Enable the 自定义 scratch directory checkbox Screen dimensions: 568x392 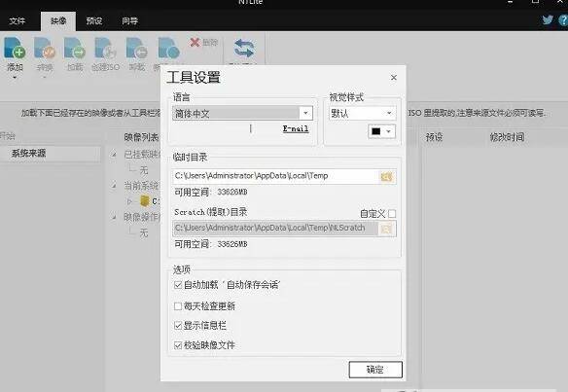click(392, 214)
